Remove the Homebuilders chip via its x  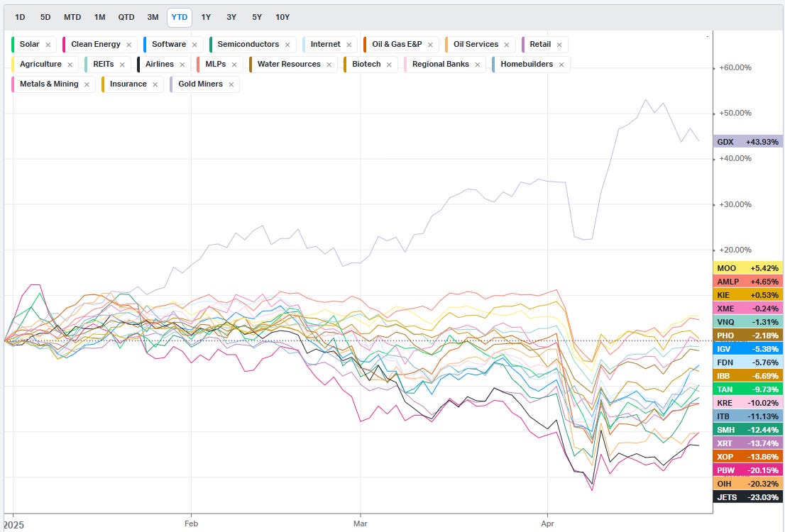561,65
